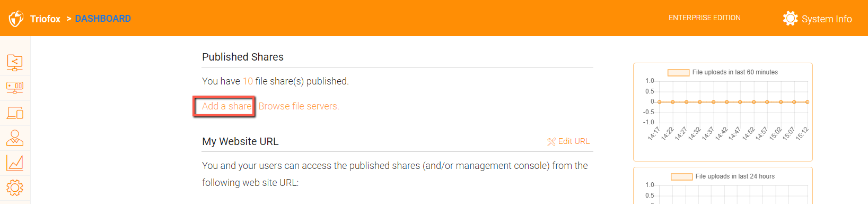
Task: Open the Edit URL link
Action: [x=574, y=141]
